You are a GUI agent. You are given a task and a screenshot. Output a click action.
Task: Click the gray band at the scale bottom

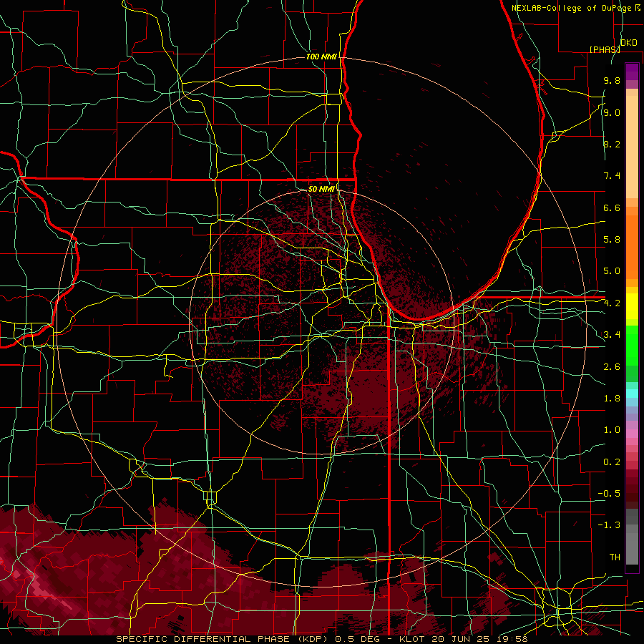632,545
